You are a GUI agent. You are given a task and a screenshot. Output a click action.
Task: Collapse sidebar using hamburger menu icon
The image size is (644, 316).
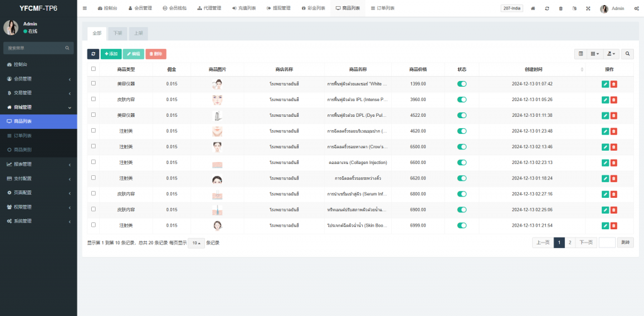85,9
